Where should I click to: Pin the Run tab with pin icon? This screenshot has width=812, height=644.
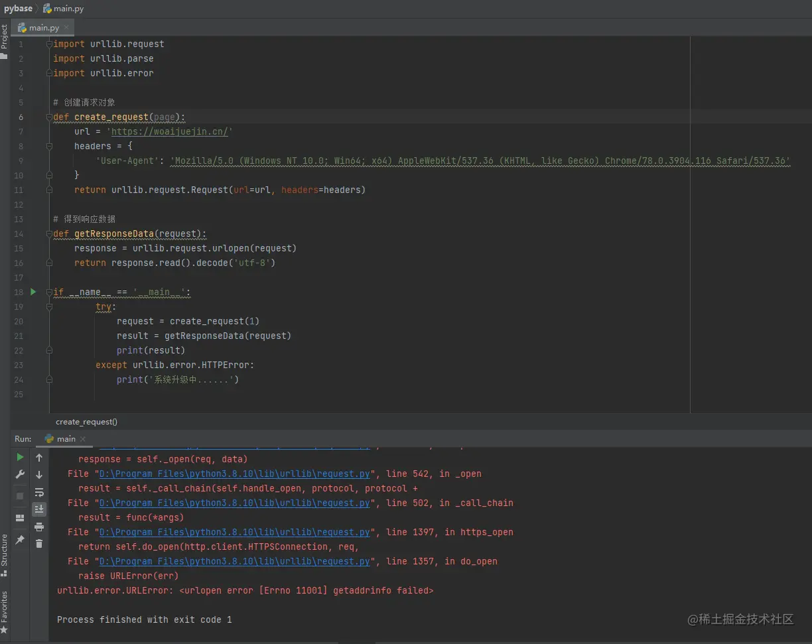point(20,540)
